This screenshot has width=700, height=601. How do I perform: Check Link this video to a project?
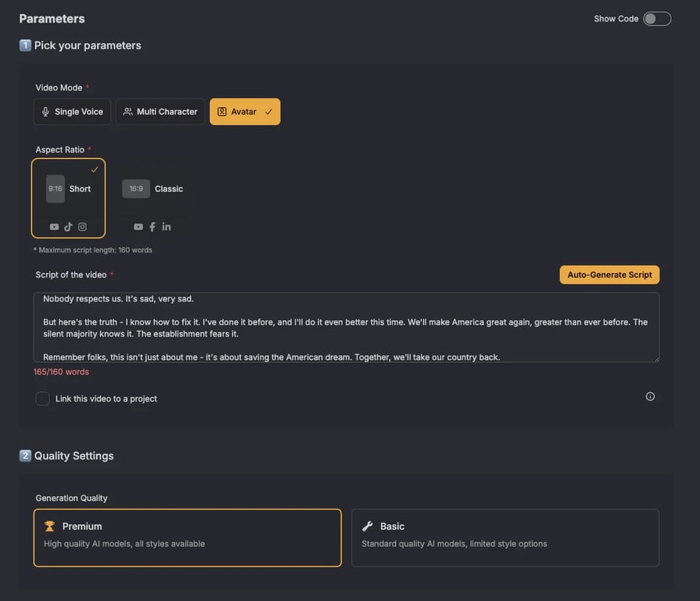coord(43,399)
